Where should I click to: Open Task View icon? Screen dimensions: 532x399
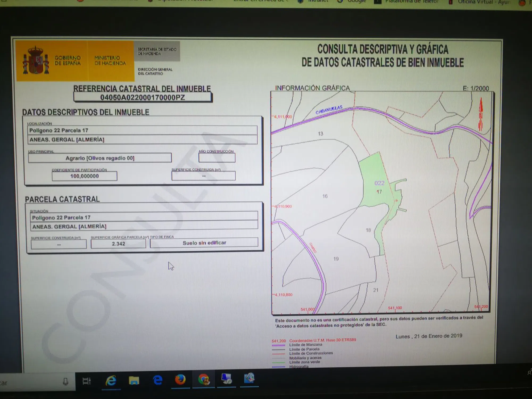tap(86, 381)
